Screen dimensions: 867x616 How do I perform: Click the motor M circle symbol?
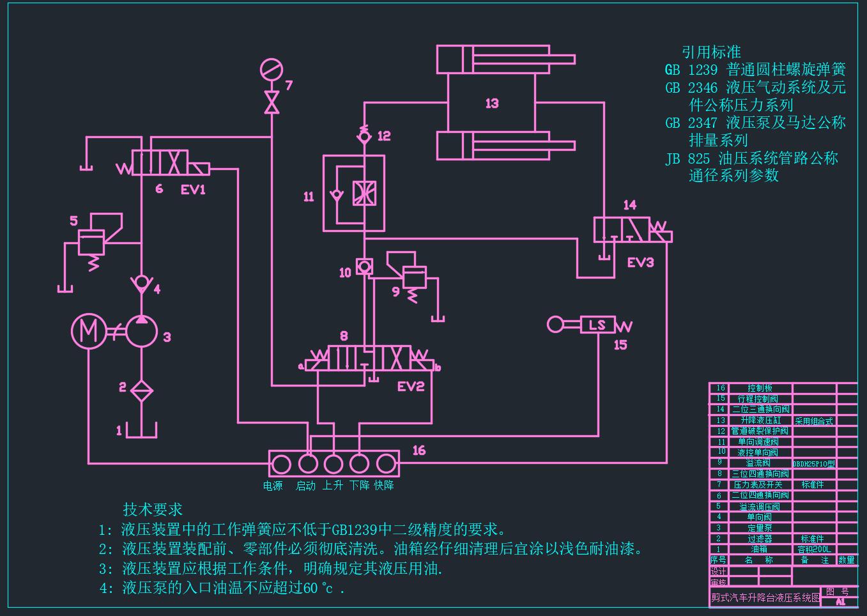point(88,330)
